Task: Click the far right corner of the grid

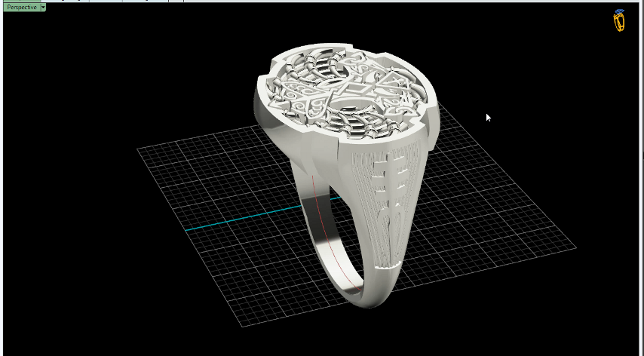Action: 576,246
